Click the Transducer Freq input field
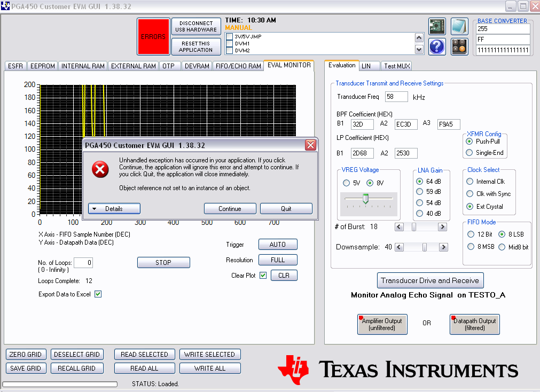Screen dimensions: 540x392 [396, 97]
